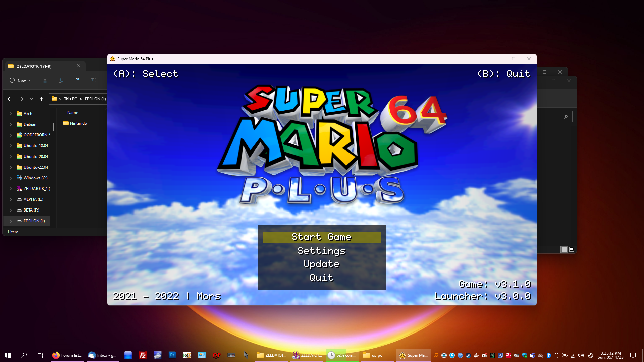Open Bluetooth tray icon
The image size is (644, 362).
click(x=549, y=355)
